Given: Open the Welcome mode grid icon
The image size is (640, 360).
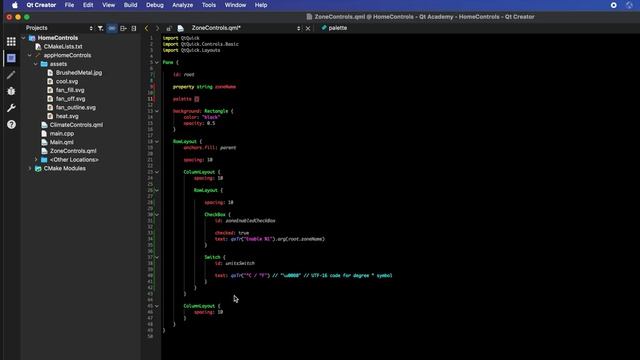Looking at the screenshot, I should tap(11, 41).
